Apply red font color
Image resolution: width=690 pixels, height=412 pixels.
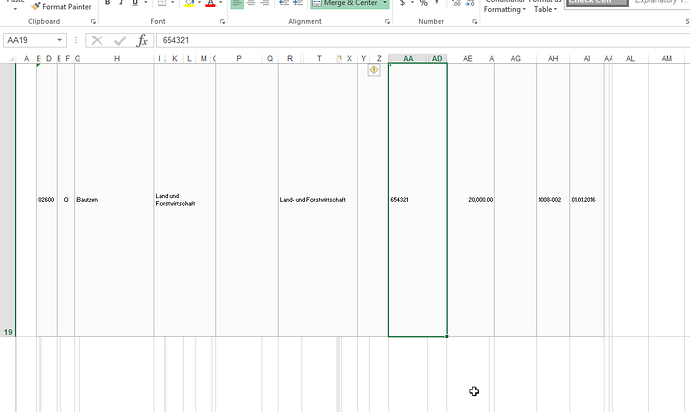[210, 3]
